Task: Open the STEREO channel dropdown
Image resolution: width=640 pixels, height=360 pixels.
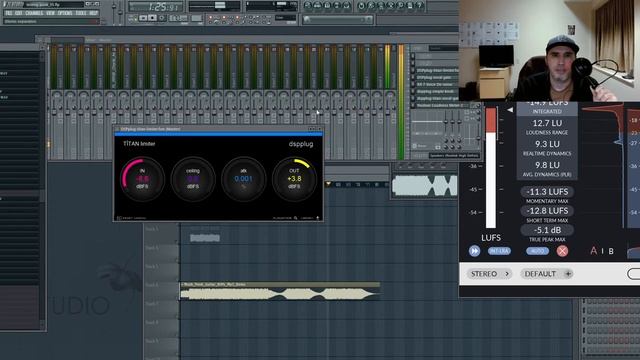Action: pyautogui.click(x=489, y=274)
